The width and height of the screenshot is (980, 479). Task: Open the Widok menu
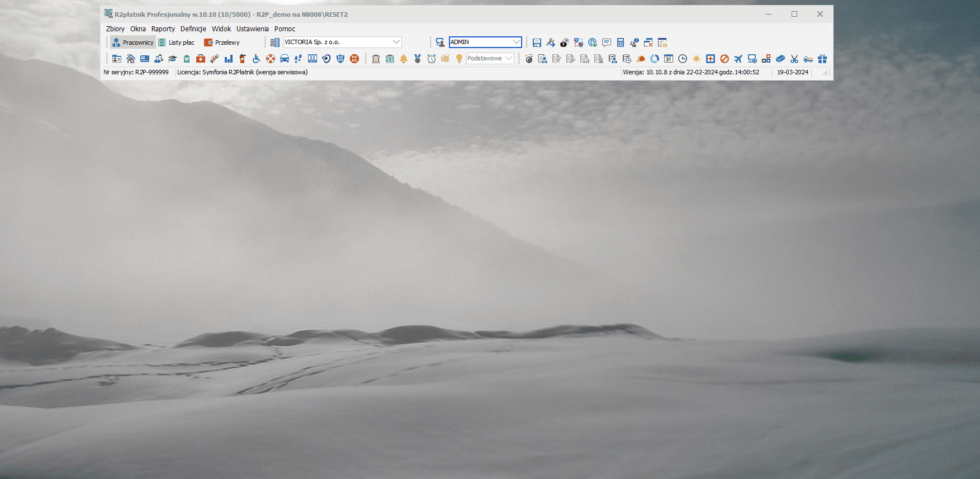(221, 29)
